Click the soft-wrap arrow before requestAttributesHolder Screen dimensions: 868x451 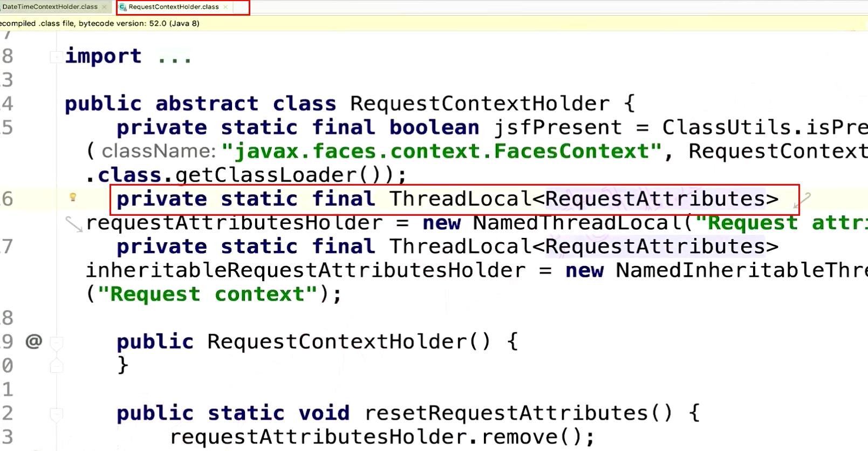coord(74,224)
